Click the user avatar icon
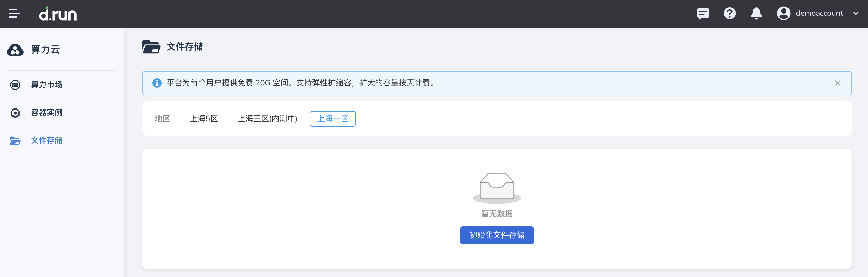The width and height of the screenshot is (868, 277). click(x=783, y=13)
